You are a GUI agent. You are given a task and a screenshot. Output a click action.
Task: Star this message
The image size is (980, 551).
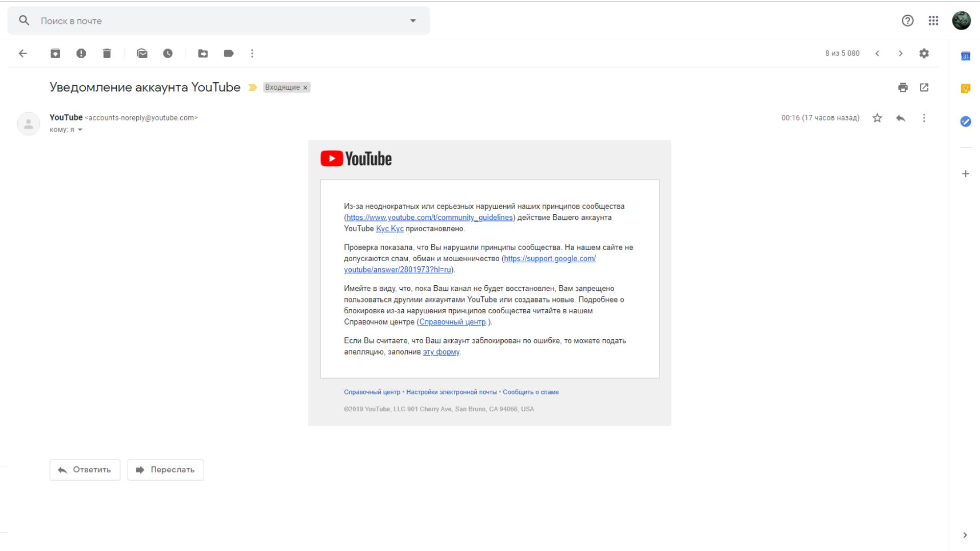[x=877, y=118]
